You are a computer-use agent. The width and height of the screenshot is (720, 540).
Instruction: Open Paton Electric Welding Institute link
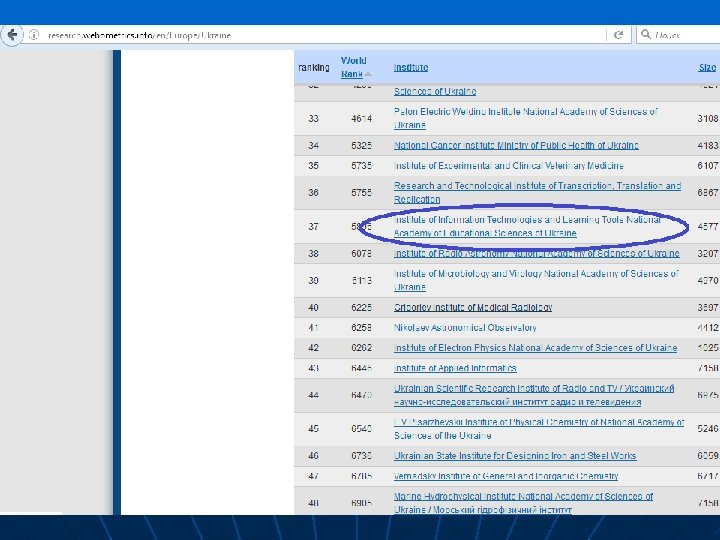click(x=525, y=118)
